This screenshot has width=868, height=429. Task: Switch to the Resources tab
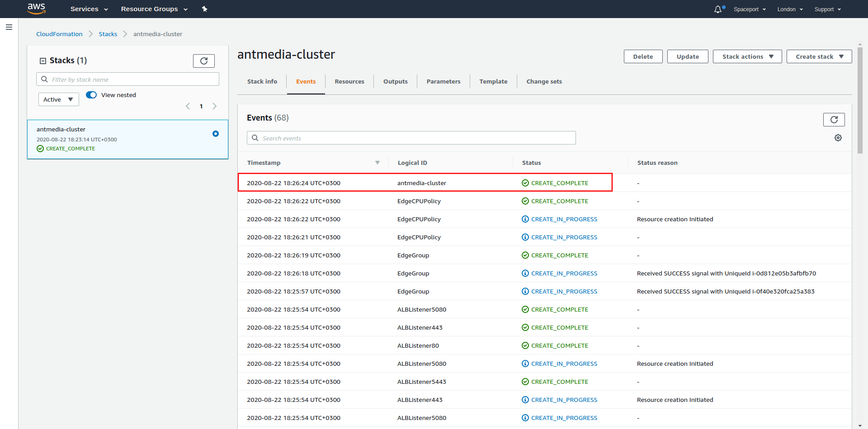click(349, 81)
